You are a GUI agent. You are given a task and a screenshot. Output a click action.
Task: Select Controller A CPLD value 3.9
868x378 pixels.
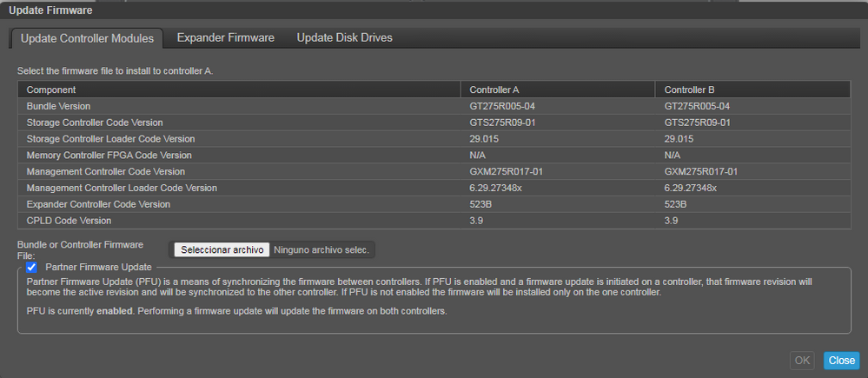pyautogui.click(x=477, y=221)
